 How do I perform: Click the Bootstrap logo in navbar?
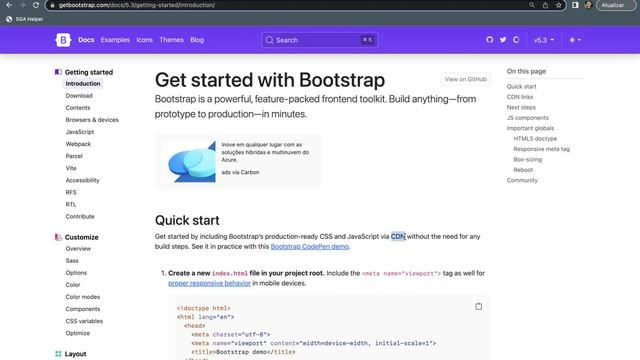63,40
